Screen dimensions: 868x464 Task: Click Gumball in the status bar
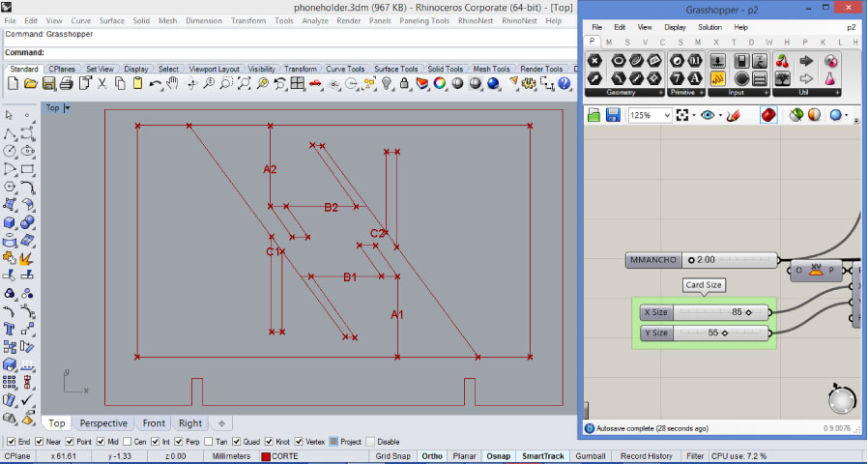pyautogui.click(x=591, y=456)
